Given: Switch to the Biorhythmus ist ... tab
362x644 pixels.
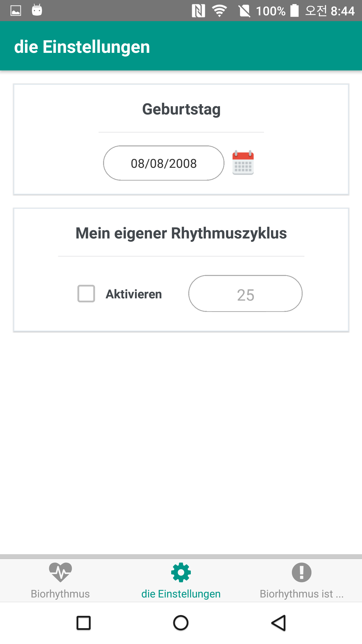Looking at the screenshot, I should pos(302,594).
